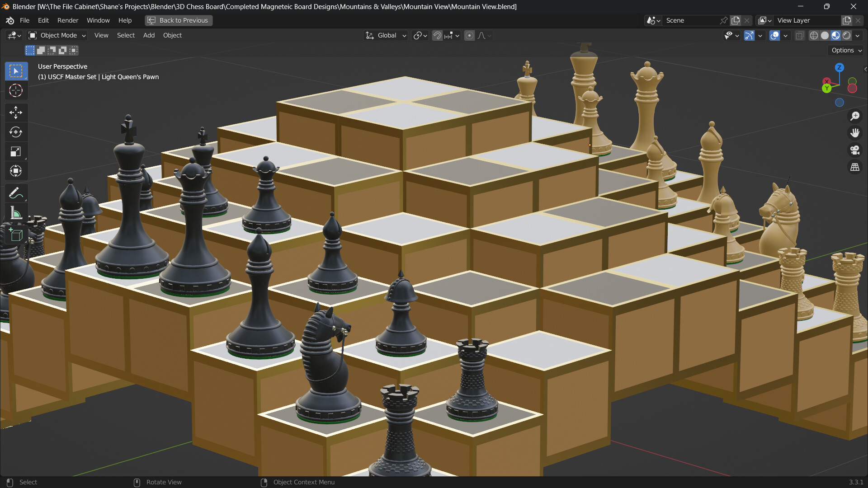The height and width of the screenshot is (488, 868).
Task: Select the Scale tool
Action: pyautogui.click(x=16, y=151)
